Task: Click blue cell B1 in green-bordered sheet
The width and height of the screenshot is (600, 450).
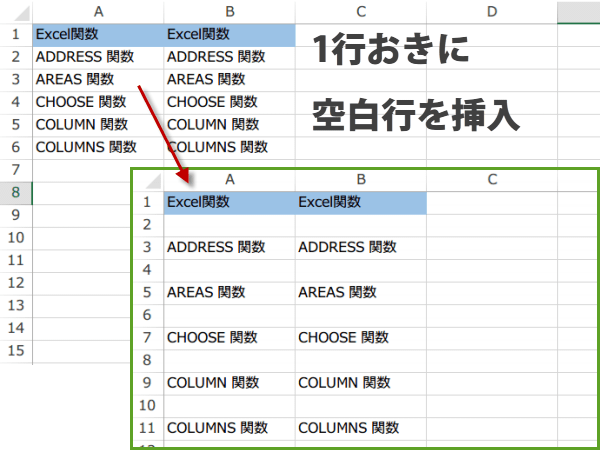Action: click(x=361, y=203)
